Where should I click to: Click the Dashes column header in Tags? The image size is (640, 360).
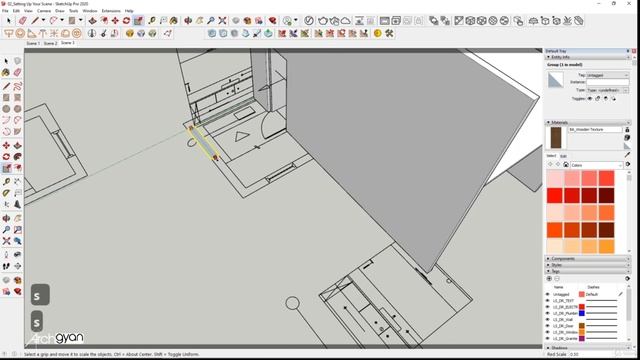point(593,287)
